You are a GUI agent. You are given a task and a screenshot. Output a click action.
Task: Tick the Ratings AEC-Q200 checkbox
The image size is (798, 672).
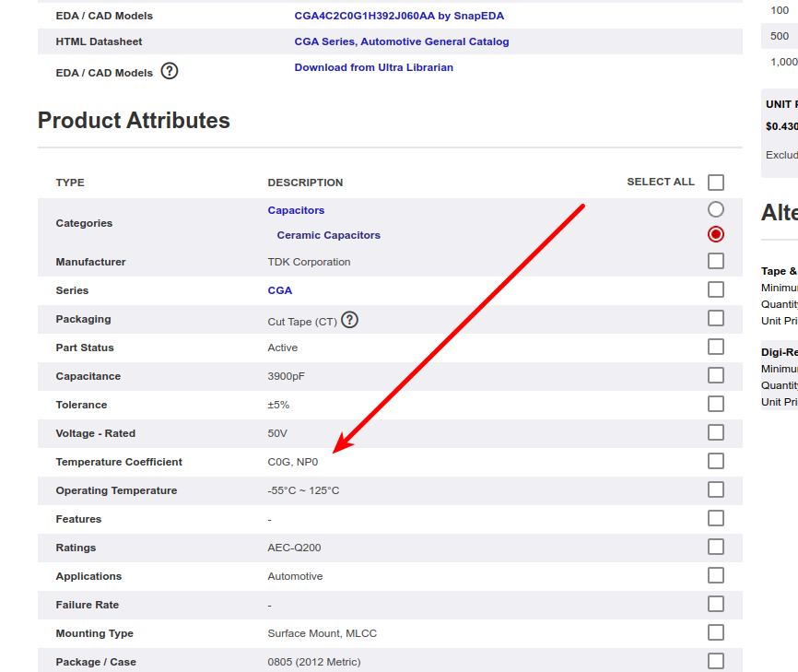pos(716,547)
